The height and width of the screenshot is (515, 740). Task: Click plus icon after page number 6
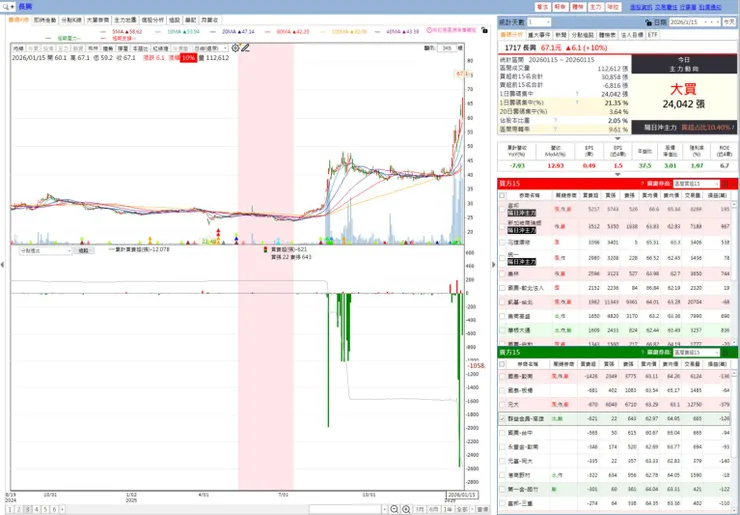[x=62, y=509]
